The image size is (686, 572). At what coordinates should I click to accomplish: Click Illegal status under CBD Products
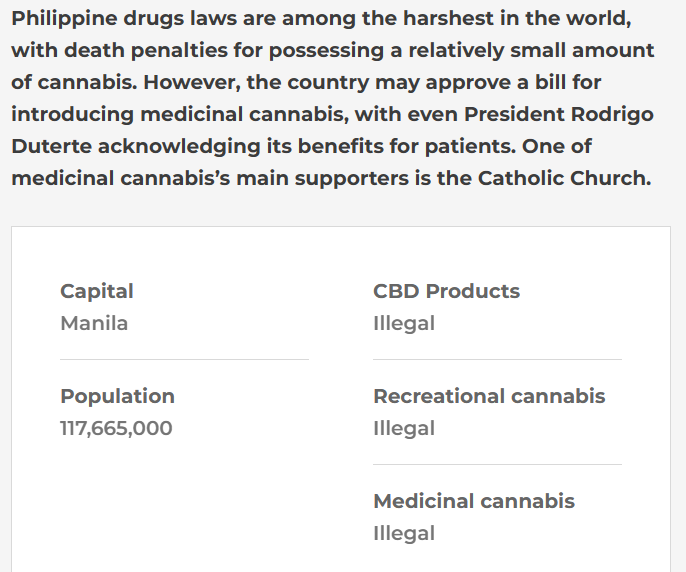[x=404, y=324]
